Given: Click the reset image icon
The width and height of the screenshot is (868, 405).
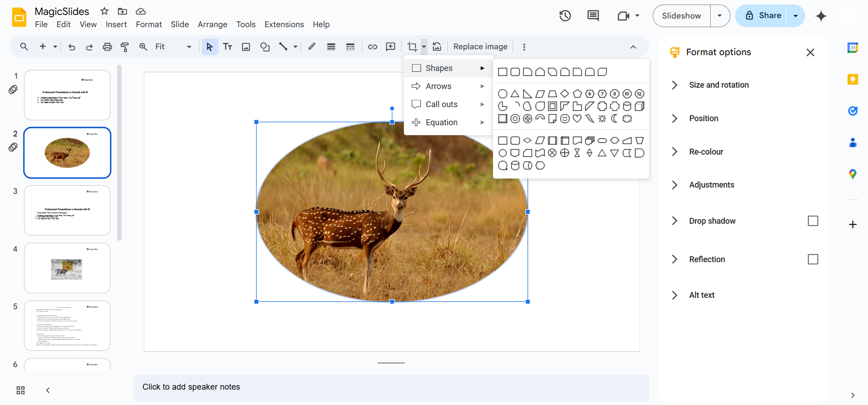Looking at the screenshot, I should pos(437,47).
